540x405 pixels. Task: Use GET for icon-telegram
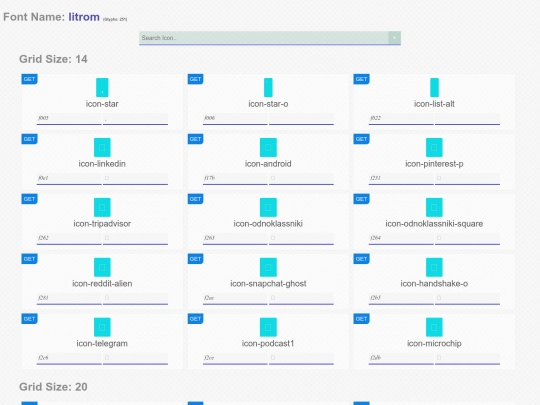29,319
